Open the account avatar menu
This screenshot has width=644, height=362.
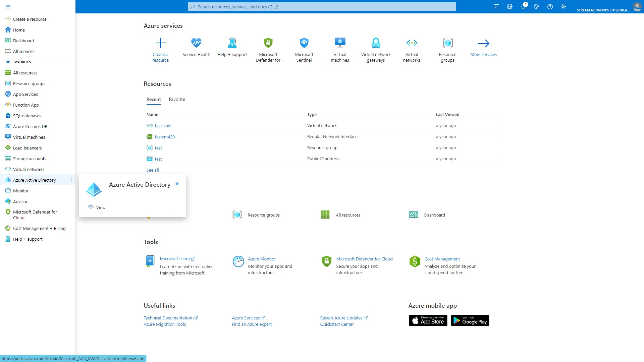tap(637, 6)
